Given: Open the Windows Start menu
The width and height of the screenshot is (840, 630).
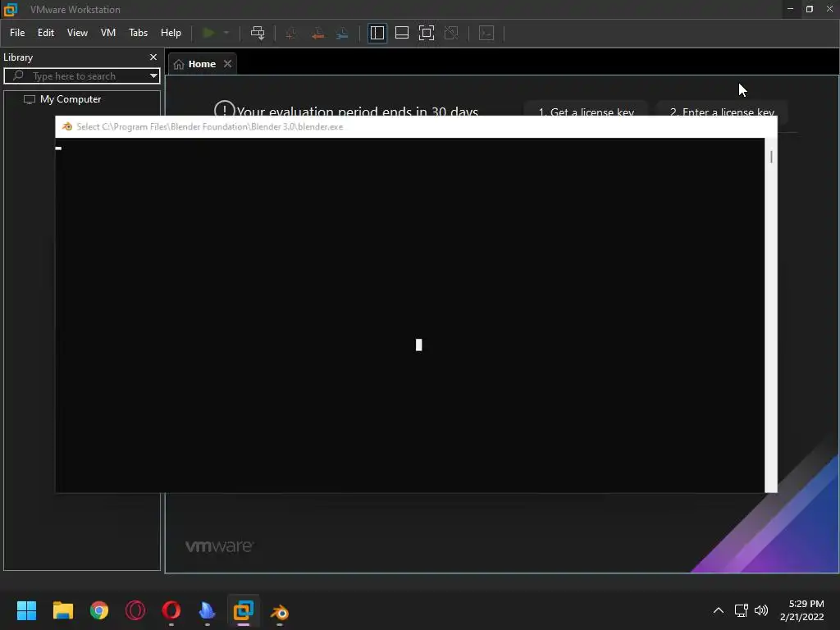Looking at the screenshot, I should pos(26,610).
